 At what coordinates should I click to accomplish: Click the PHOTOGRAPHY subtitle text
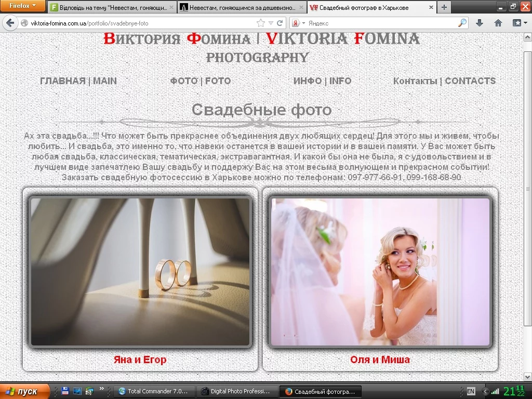258,57
